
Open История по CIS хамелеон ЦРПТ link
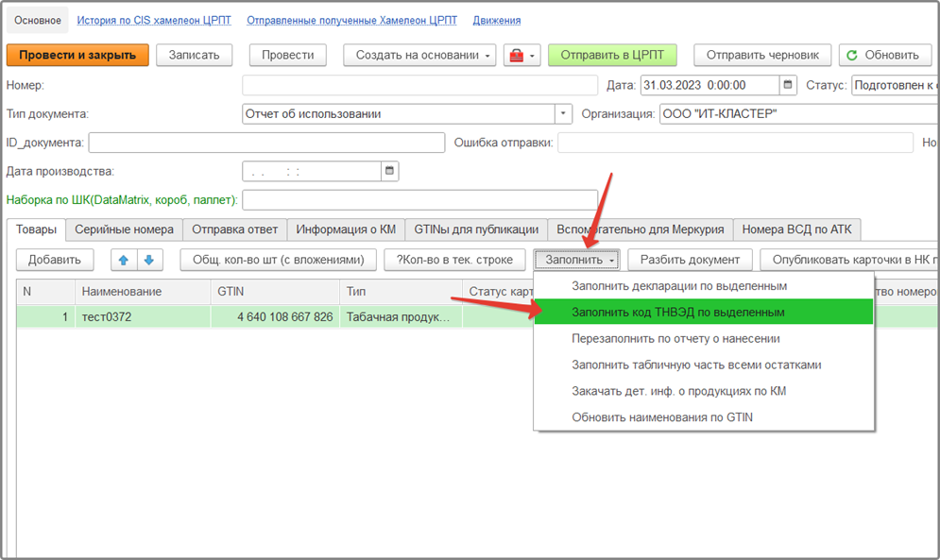153,21
